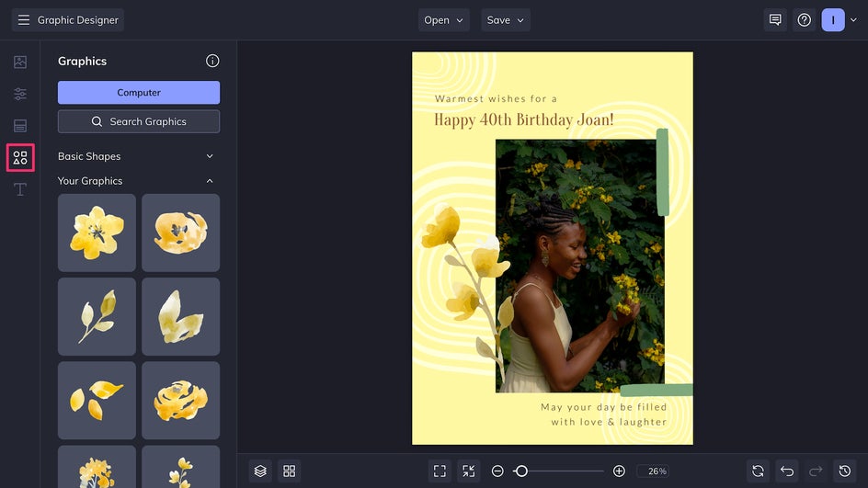The image size is (868, 488).
Task: Open the Text tool sidebar tab
Action: [20, 189]
